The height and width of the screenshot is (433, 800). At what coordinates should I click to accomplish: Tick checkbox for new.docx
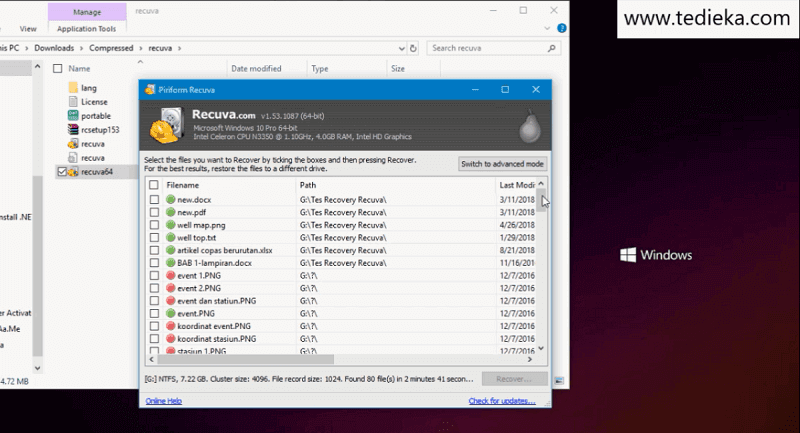pos(154,199)
